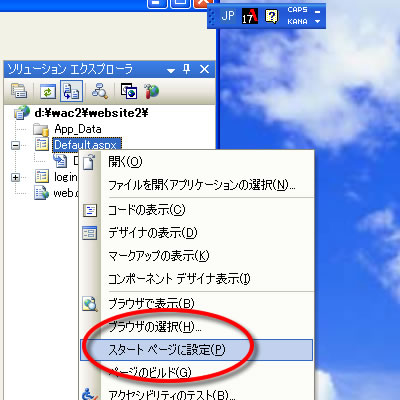Click the Copy Web Site toolbar icon

pos(129,91)
